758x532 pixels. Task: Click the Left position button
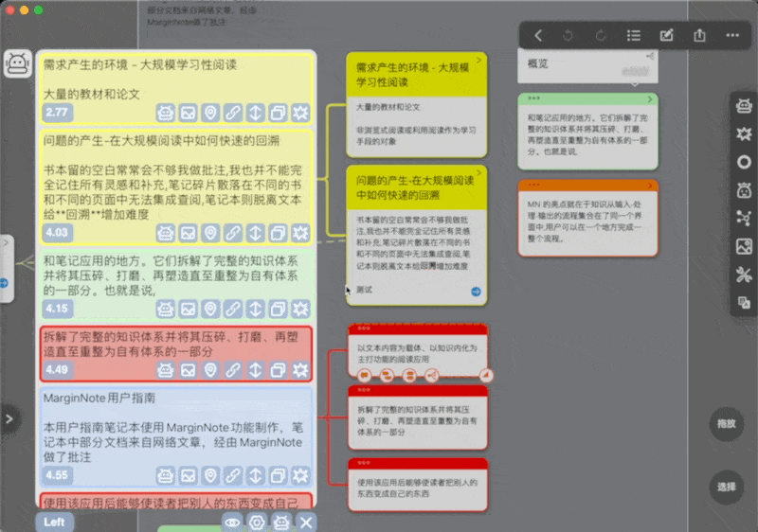54,522
